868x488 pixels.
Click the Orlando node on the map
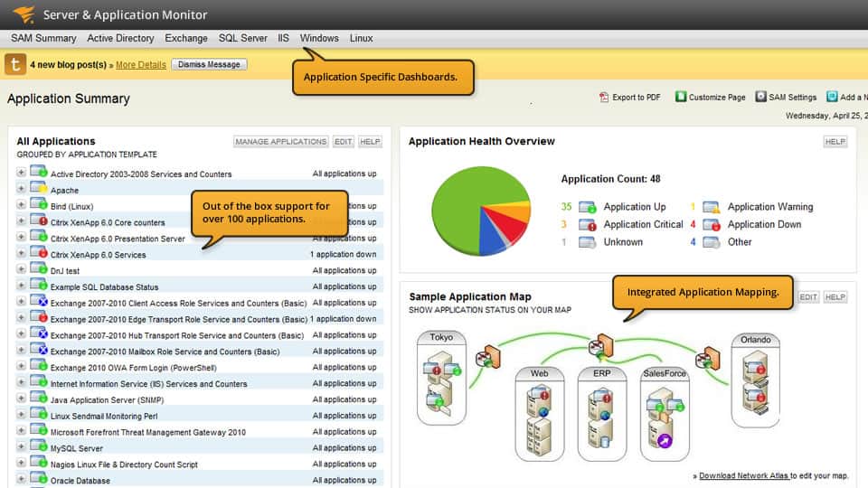click(x=755, y=380)
